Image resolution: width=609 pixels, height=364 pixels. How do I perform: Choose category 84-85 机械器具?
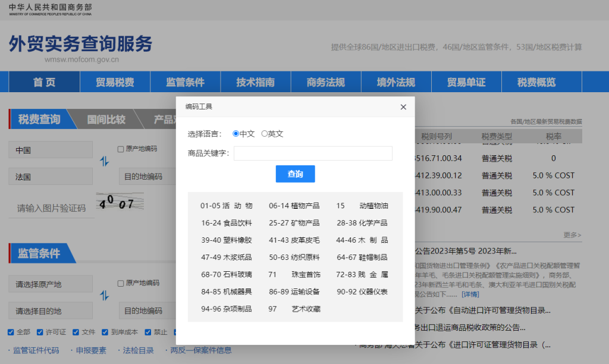pos(227,291)
